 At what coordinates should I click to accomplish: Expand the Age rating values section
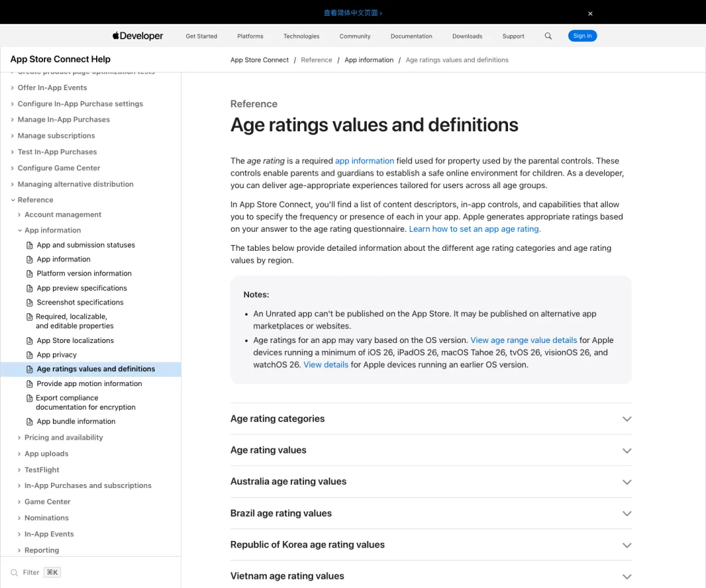tap(431, 450)
